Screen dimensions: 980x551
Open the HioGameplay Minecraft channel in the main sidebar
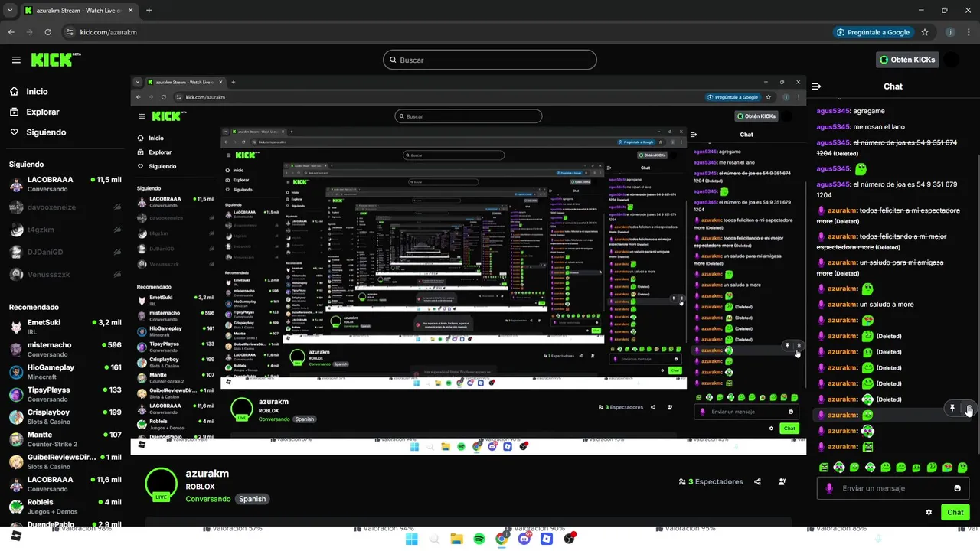point(65,372)
